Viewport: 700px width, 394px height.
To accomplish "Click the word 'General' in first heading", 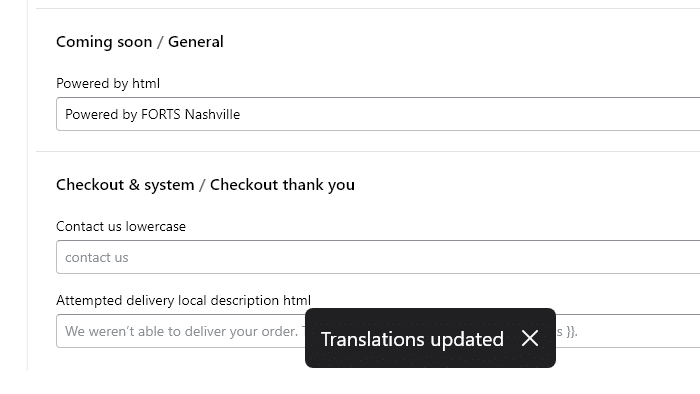I will 196,41.
